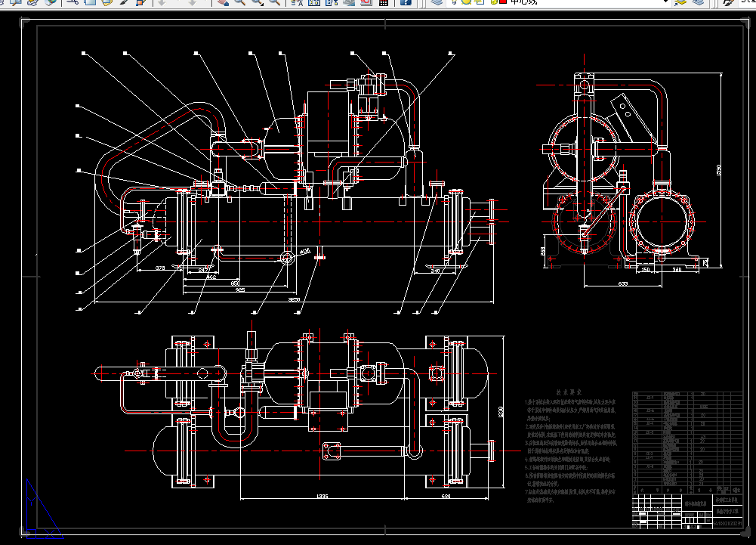The width and height of the screenshot is (756, 545).
Task: Activate the Zoom Realtime magnifier
Action: coord(239,2)
